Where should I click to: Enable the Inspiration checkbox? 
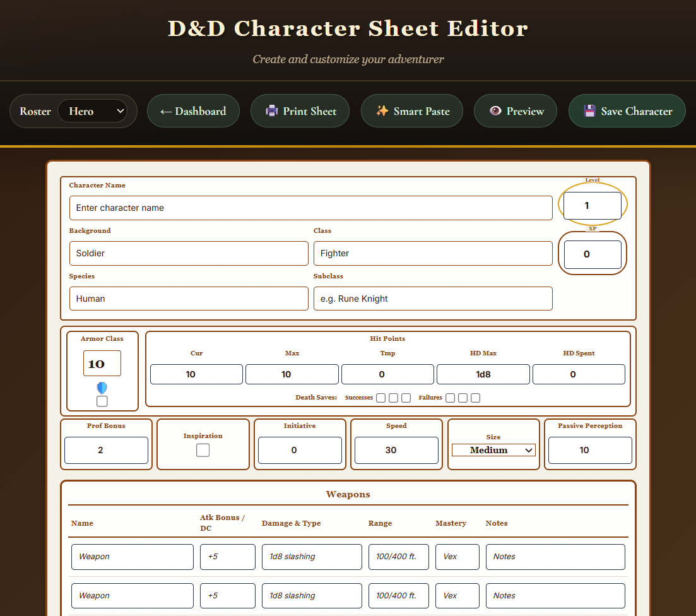(203, 450)
